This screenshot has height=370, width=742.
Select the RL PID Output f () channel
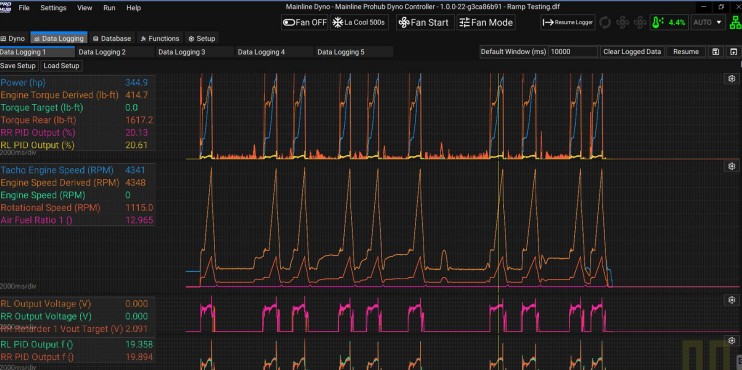(x=37, y=344)
